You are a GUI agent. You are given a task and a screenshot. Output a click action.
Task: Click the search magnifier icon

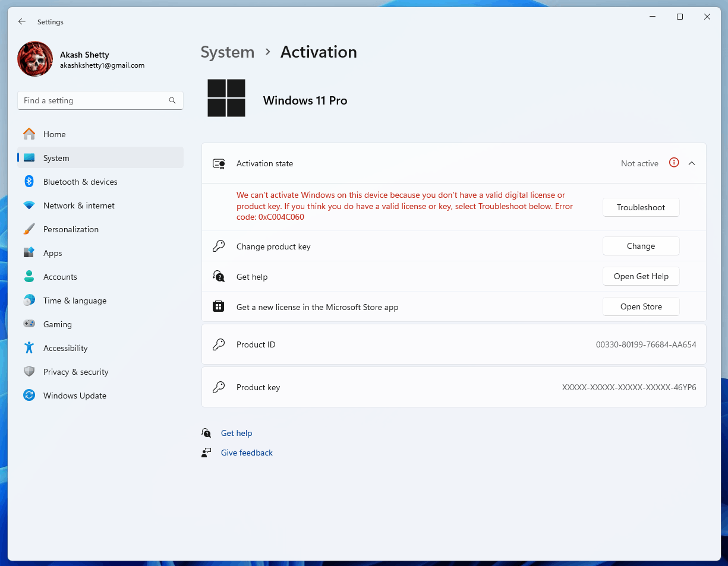point(172,100)
